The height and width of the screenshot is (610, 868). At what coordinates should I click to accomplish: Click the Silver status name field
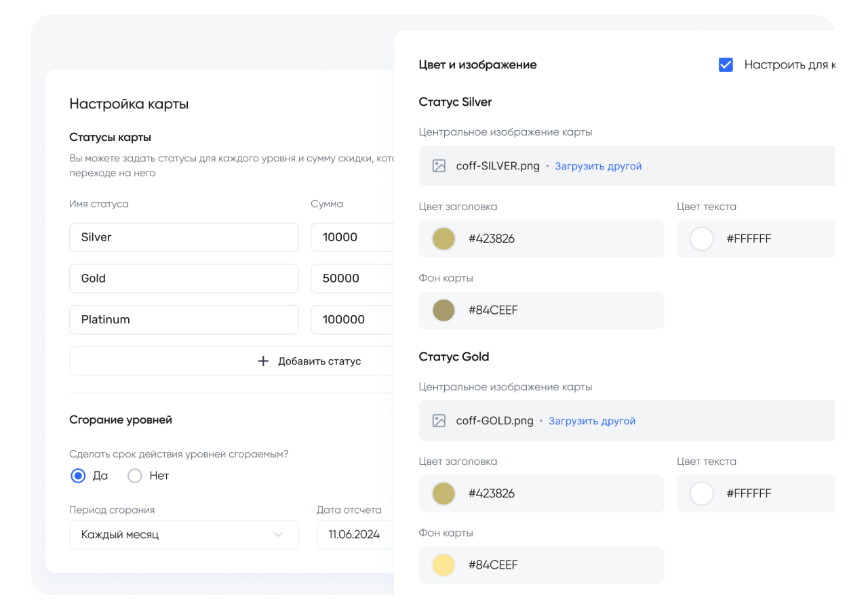pyautogui.click(x=184, y=237)
